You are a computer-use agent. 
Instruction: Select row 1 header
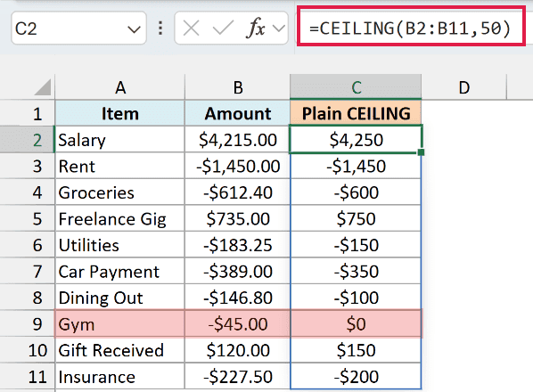click(28, 113)
